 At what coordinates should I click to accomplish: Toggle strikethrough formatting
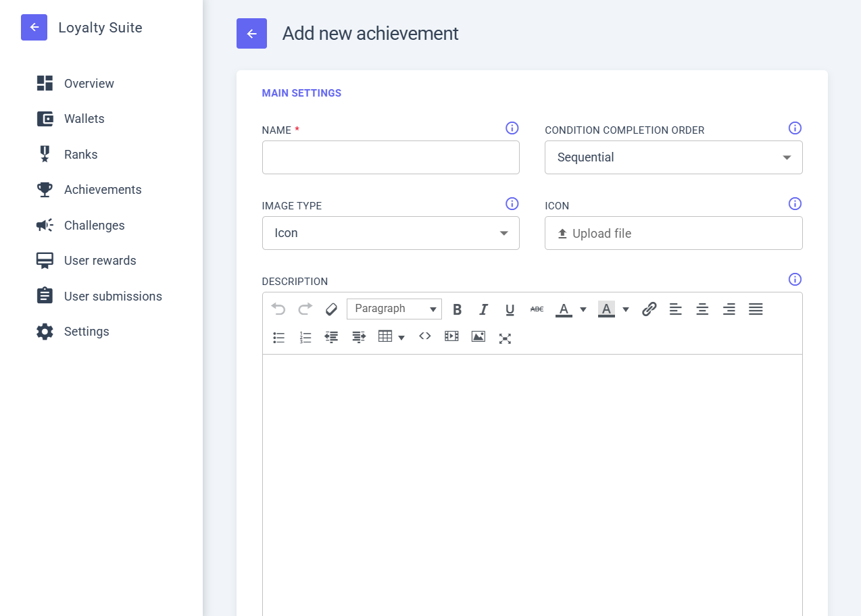pos(537,309)
